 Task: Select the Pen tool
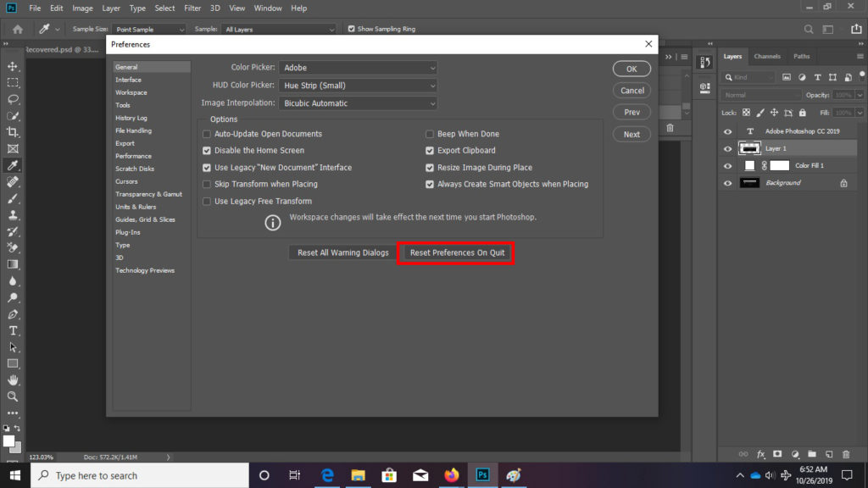point(13,314)
